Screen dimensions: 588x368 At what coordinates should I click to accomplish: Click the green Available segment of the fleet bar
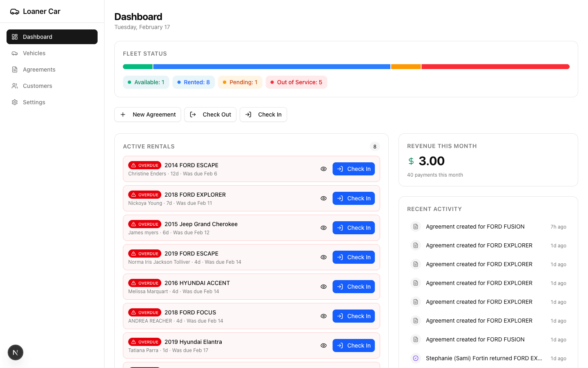pos(138,67)
